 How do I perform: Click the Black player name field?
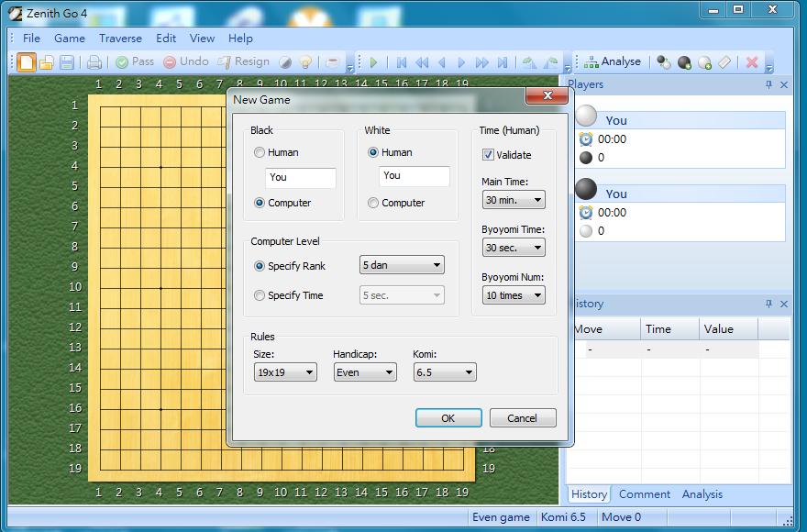pos(301,177)
